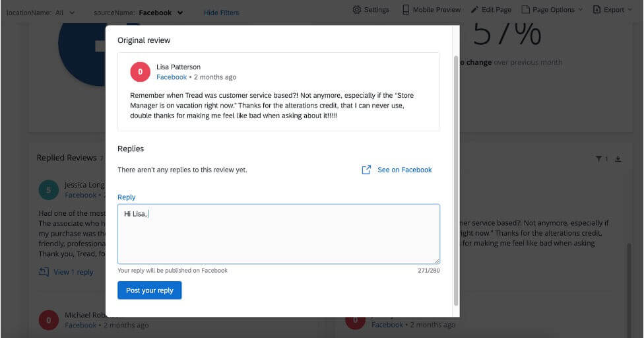Screen dimensions: 644x338
Task: Click the 'Your reply will be published on Facebook' note
Action: coord(172,270)
